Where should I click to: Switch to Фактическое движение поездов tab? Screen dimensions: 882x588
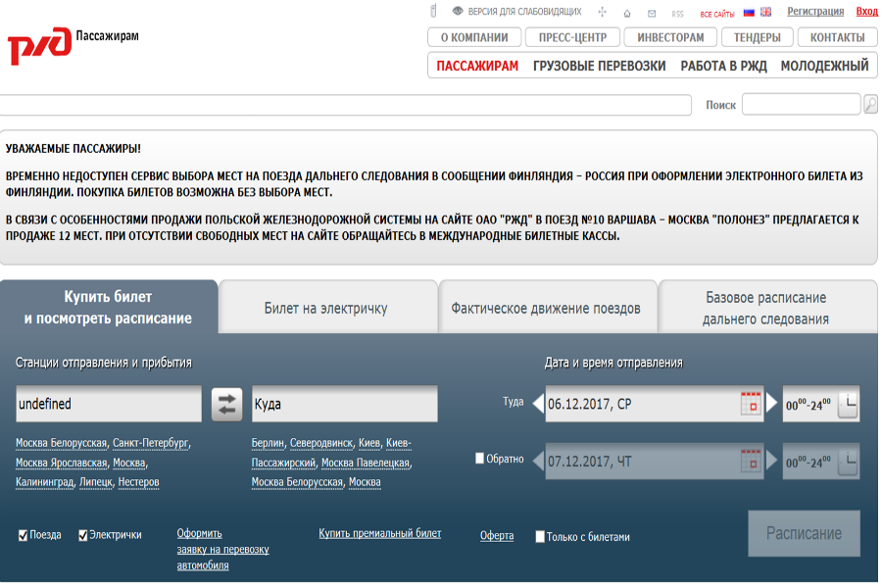coord(546,308)
